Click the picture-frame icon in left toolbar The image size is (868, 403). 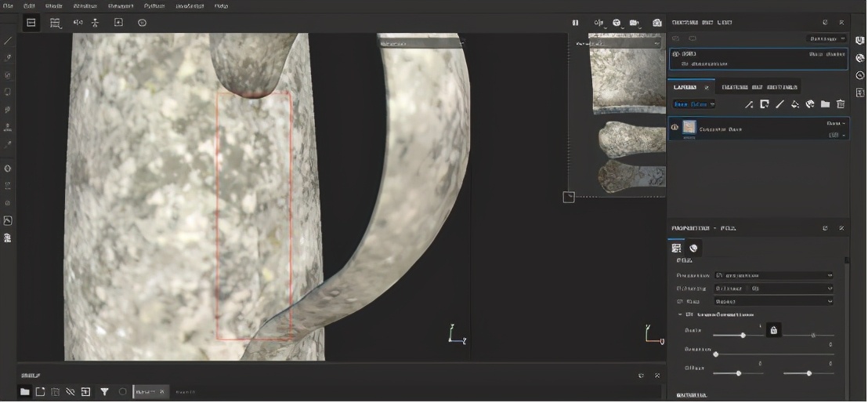pos(8,220)
